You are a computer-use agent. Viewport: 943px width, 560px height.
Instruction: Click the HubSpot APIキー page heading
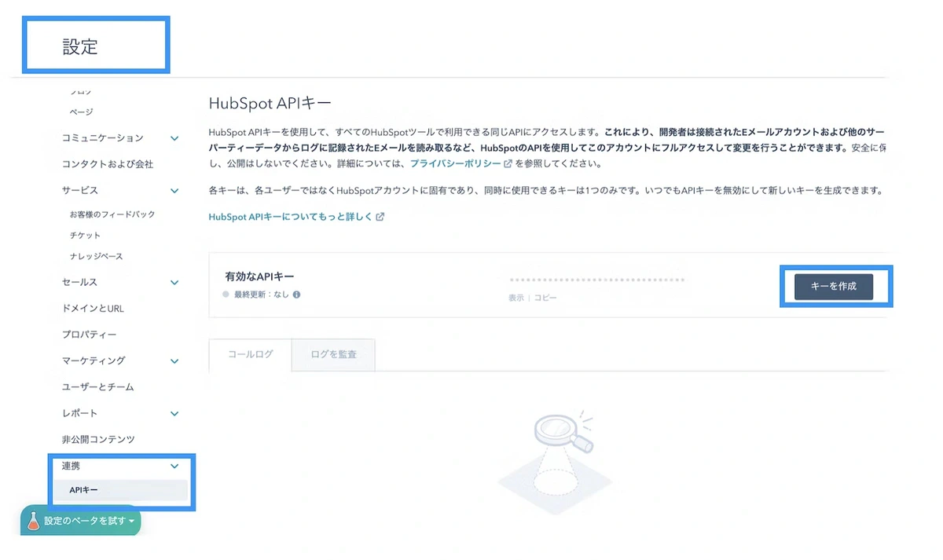pos(270,103)
